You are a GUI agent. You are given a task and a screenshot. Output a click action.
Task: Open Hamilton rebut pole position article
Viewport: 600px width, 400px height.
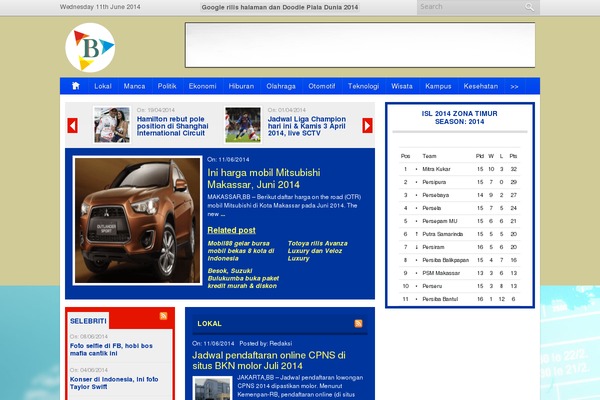pyautogui.click(x=173, y=126)
